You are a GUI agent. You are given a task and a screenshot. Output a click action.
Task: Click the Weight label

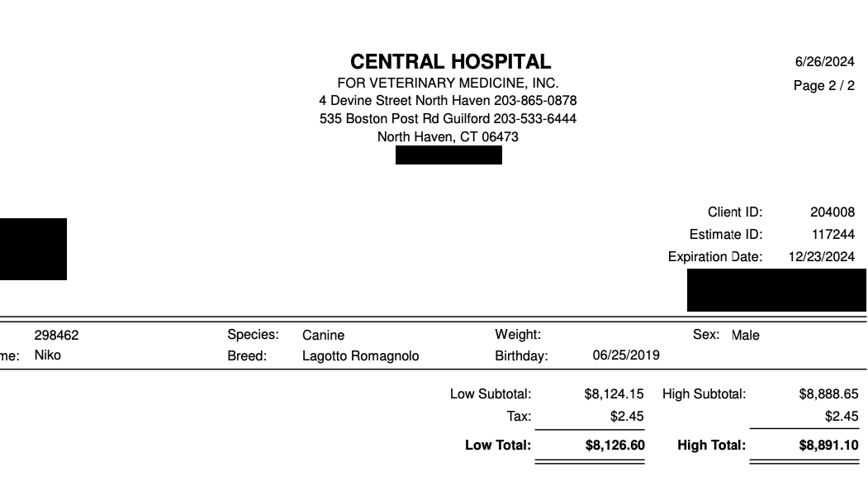pyautogui.click(x=518, y=335)
